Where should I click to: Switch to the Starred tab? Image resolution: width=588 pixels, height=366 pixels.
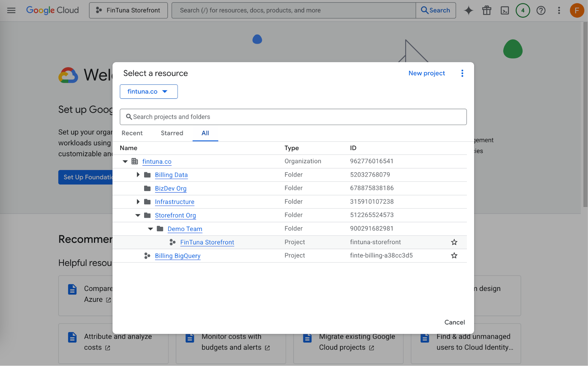(172, 133)
